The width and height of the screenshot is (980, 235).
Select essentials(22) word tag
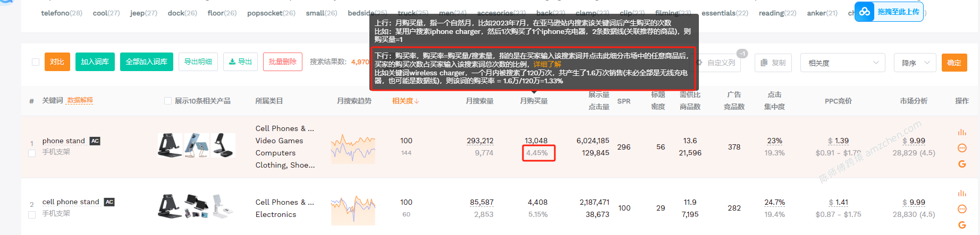coord(725,13)
